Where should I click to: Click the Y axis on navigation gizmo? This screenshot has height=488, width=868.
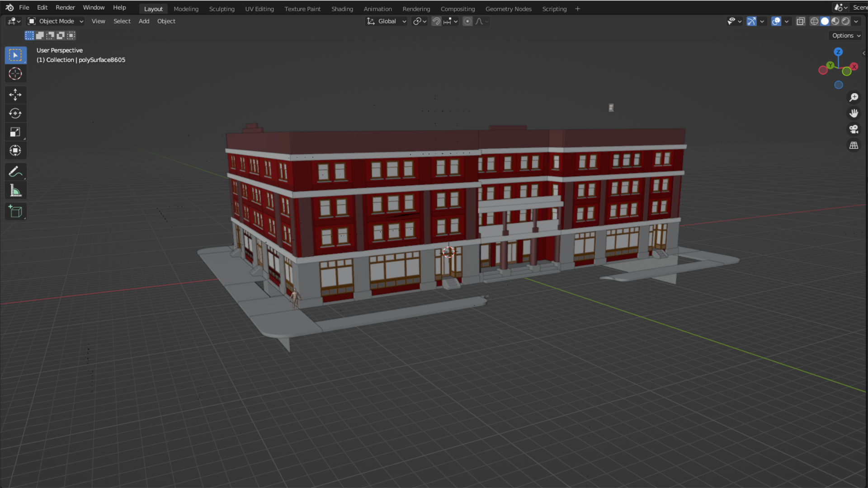[830, 66]
